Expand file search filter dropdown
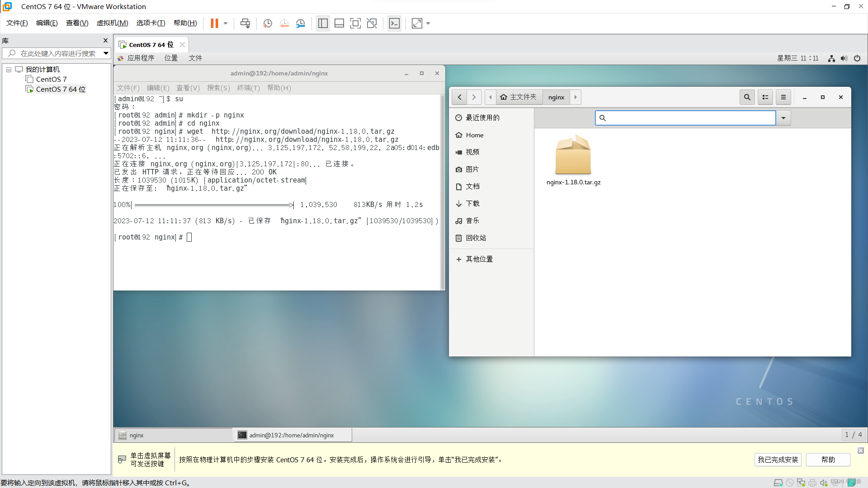 pyautogui.click(x=783, y=118)
